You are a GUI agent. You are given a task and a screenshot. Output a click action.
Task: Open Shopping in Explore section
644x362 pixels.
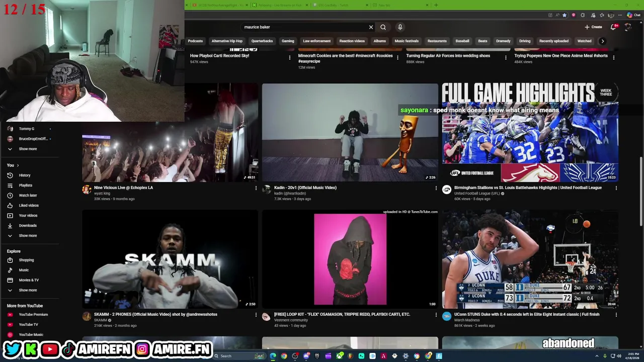coord(26,260)
